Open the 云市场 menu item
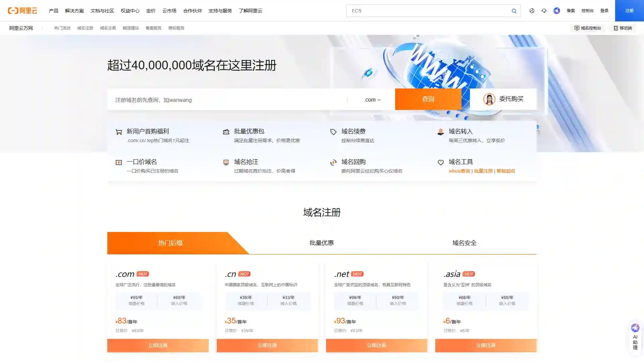This screenshot has width=644, height=362. point(169,11)
